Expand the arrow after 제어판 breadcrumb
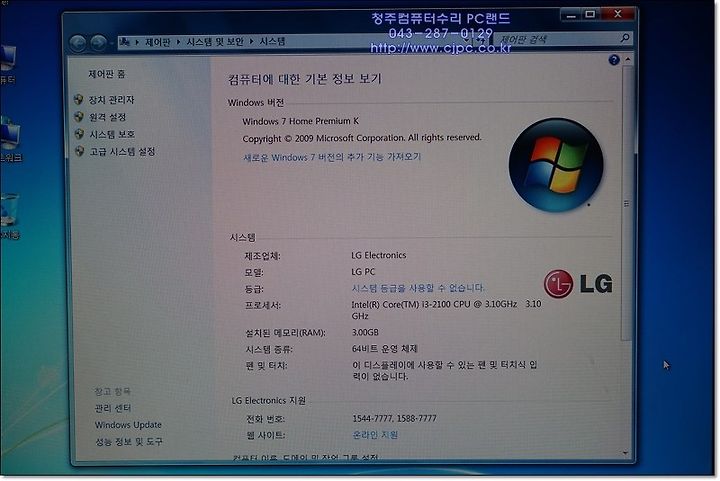Image resolution: width=720 pixels, height=481 pixels. click(178, 42)
